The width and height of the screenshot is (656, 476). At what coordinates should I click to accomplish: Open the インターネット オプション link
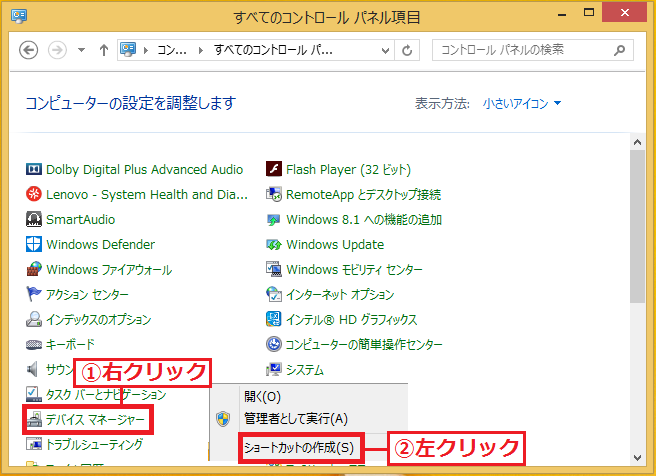tap(340, 294)
